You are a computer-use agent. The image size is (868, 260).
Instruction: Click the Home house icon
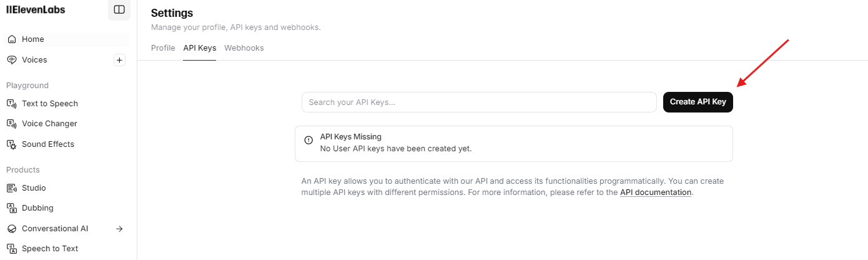pos(11,39)
